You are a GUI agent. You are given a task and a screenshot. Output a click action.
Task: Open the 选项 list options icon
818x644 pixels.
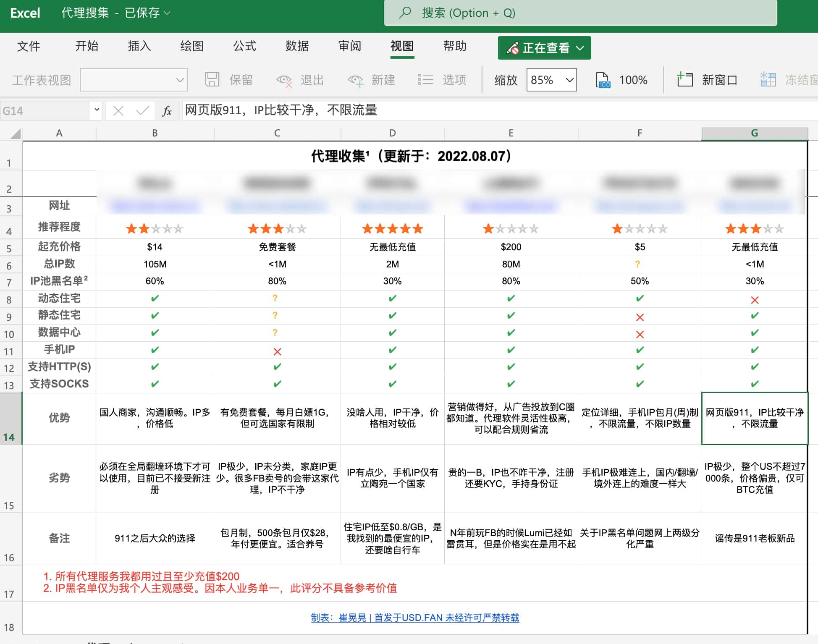click(426, 79)
